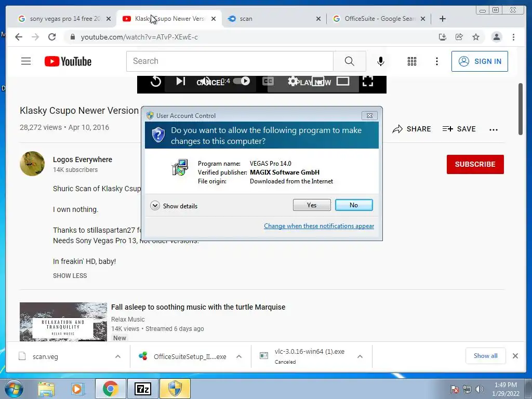Click the volume speaker tray icon
The height and width of the screenshot is (399, 532).
480,389
